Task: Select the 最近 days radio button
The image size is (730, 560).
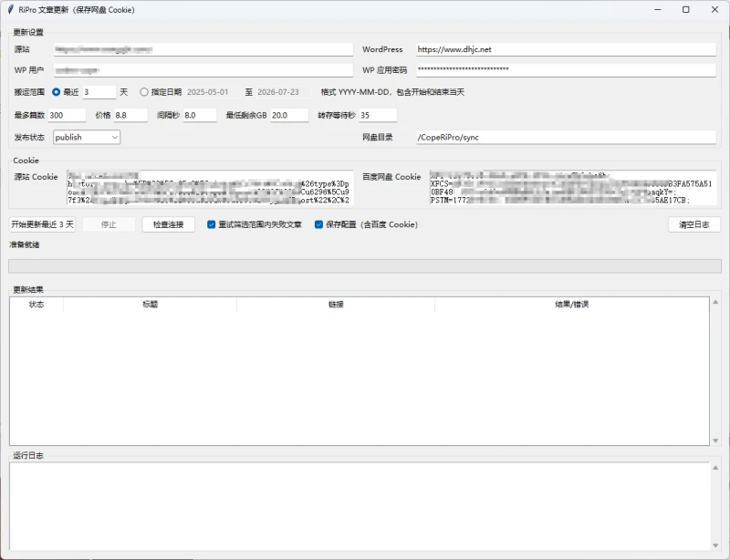Action: point(57,92)
